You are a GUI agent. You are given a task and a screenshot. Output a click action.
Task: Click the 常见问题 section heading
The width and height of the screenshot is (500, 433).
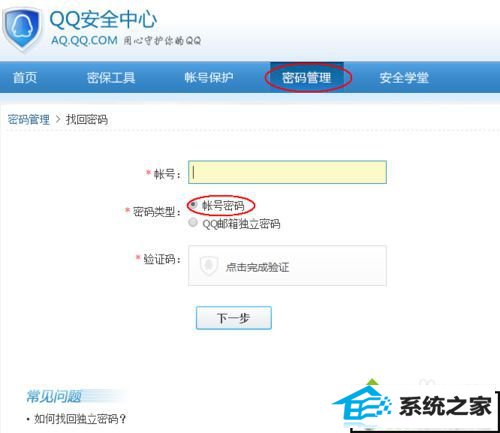pos(54,396)
